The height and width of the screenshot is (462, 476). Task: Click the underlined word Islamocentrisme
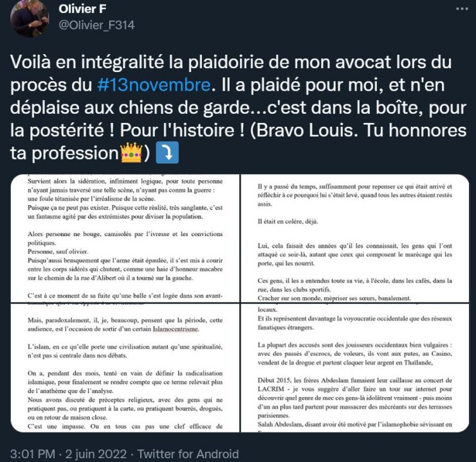tap(176, 329)
